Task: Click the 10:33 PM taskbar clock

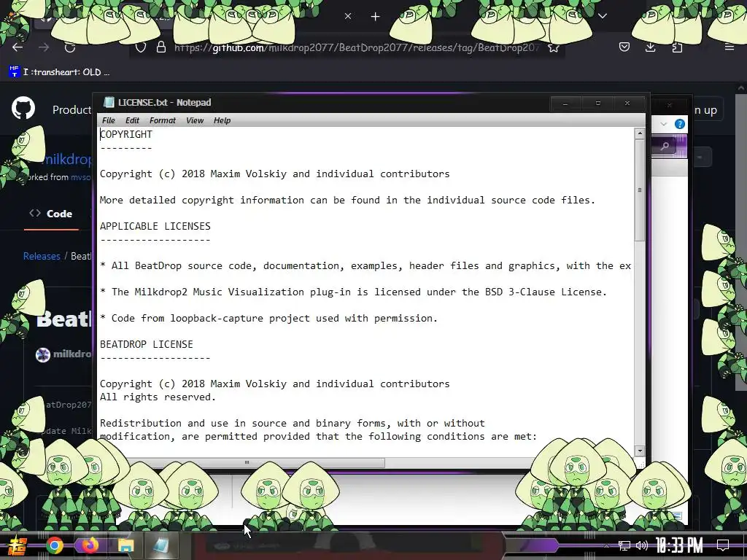Action: [679, 545]
